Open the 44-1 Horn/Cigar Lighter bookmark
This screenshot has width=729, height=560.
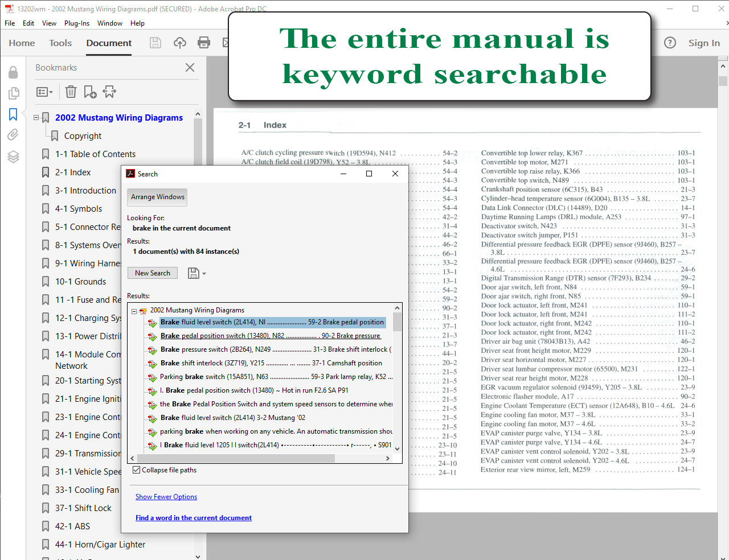click(x=100, y=545)
